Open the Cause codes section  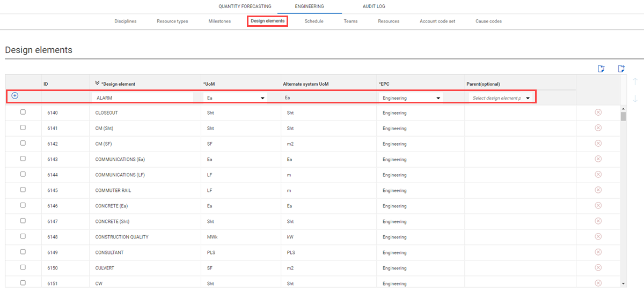coord(488,21)
